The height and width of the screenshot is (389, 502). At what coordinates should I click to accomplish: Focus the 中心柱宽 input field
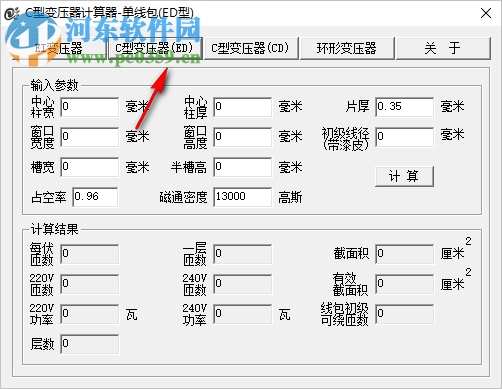(x=90, y=107)
